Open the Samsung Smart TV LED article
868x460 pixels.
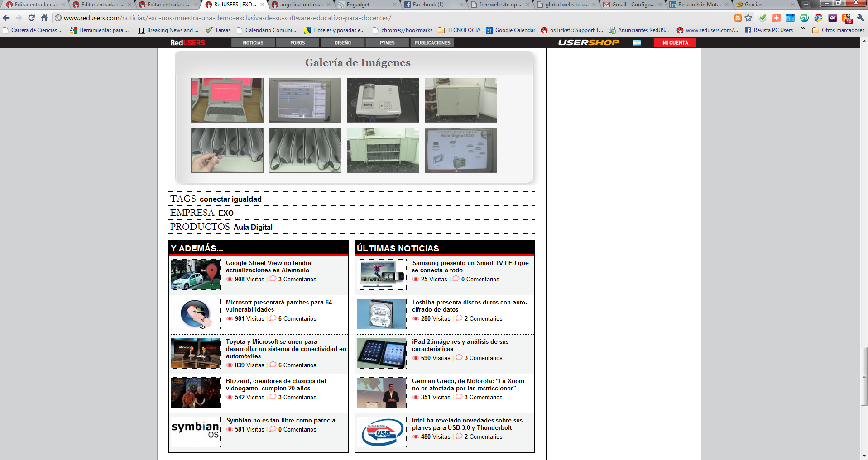[x=470, y=266]
